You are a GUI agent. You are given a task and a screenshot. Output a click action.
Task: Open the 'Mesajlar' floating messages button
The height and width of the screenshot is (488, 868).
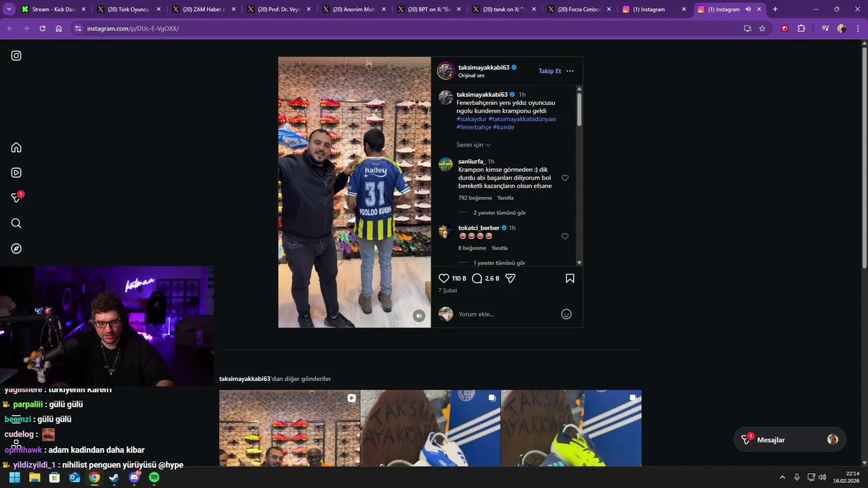(789, 440)
